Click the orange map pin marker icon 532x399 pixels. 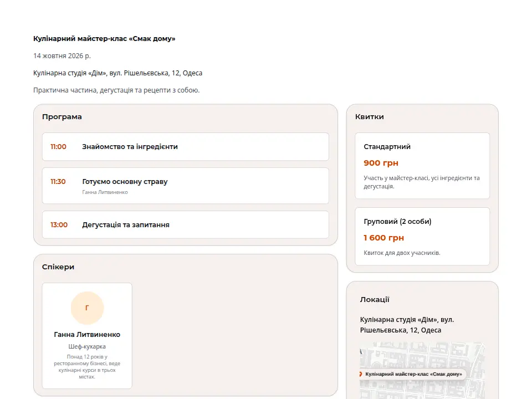pos(361,374)
